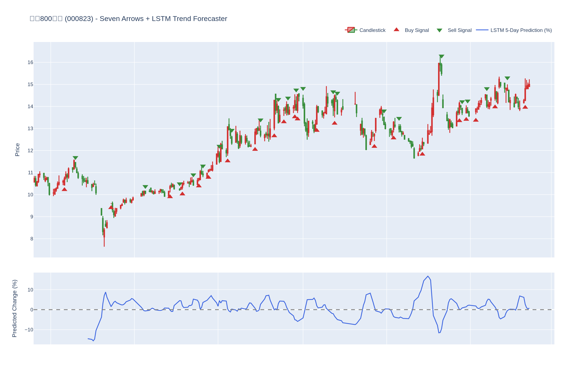Click the Candlestick legend icon
Image resolution: width=588 pixels, height=378 pixels.
point(351,30)
